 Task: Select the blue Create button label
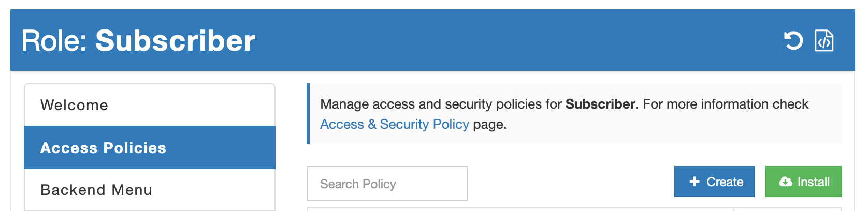[725, 182]
